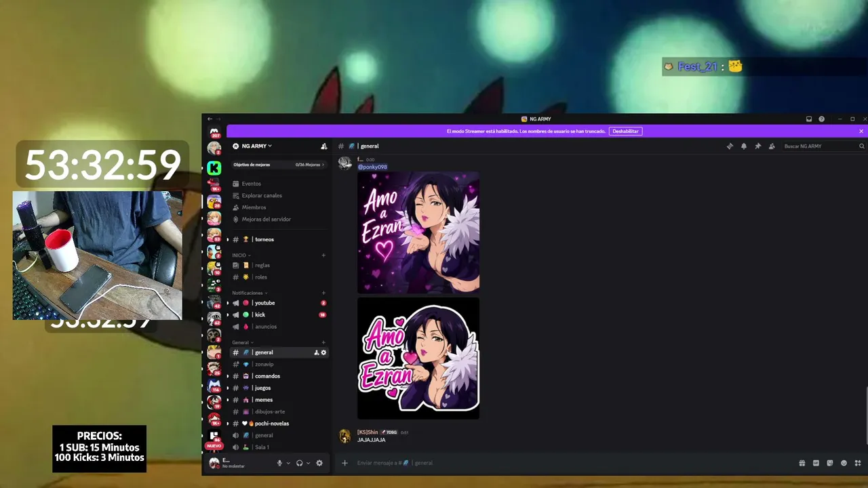This screenshot has width=868, height=488.
Task: Open the emoji picker
Action: (844, 463)
